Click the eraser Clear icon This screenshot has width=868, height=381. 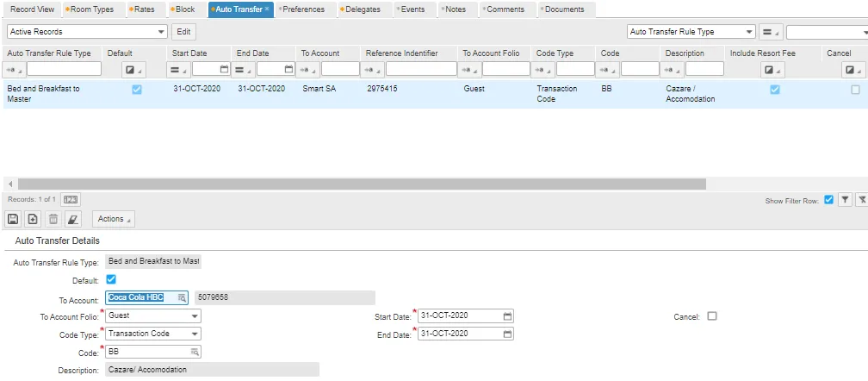73,219
